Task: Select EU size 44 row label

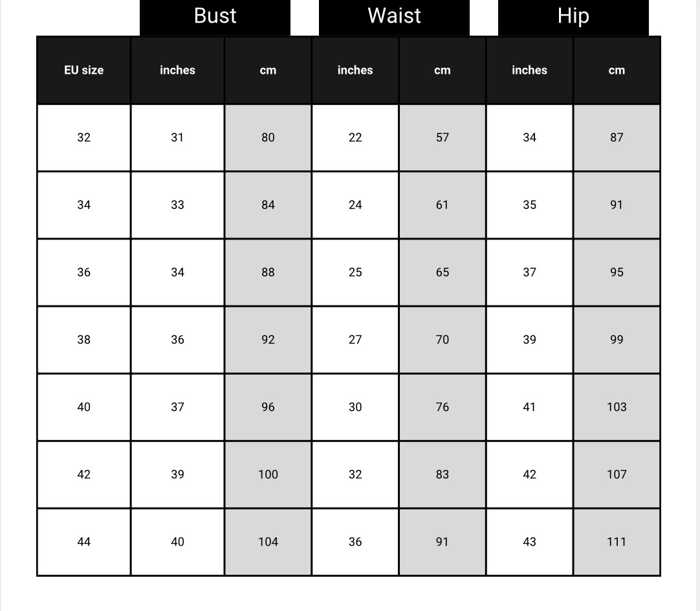Action: [83, 542]
